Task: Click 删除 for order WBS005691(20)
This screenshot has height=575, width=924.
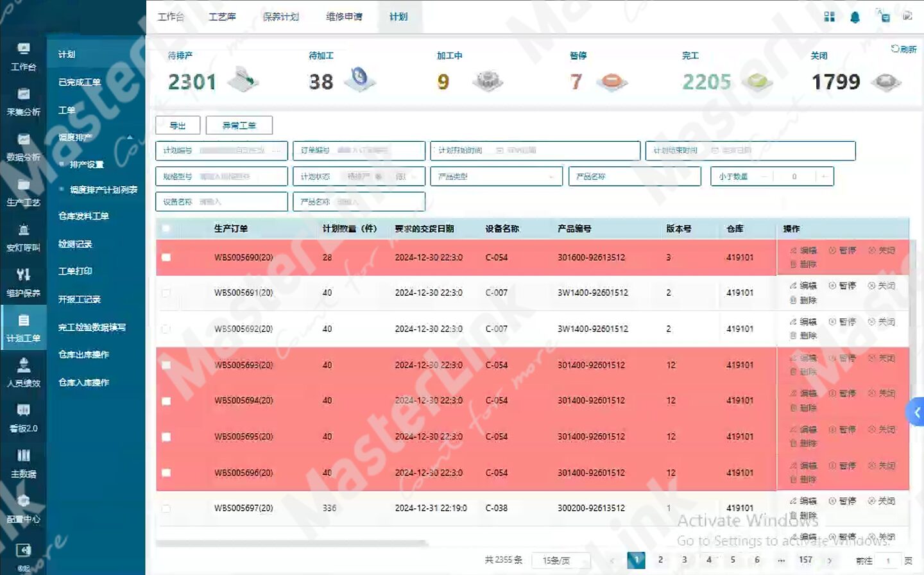Action: tap(803, 300)
